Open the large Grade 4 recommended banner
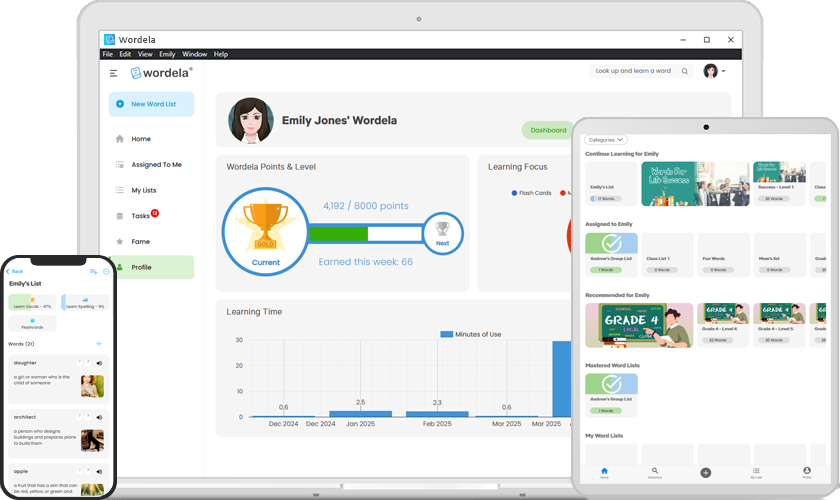The height and width of the screenshot is (500, 840). (639, 325)
